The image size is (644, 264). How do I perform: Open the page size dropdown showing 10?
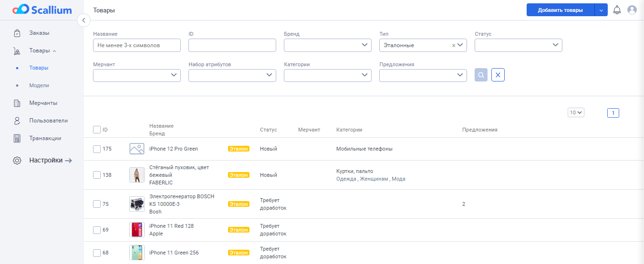coord(576,112)
